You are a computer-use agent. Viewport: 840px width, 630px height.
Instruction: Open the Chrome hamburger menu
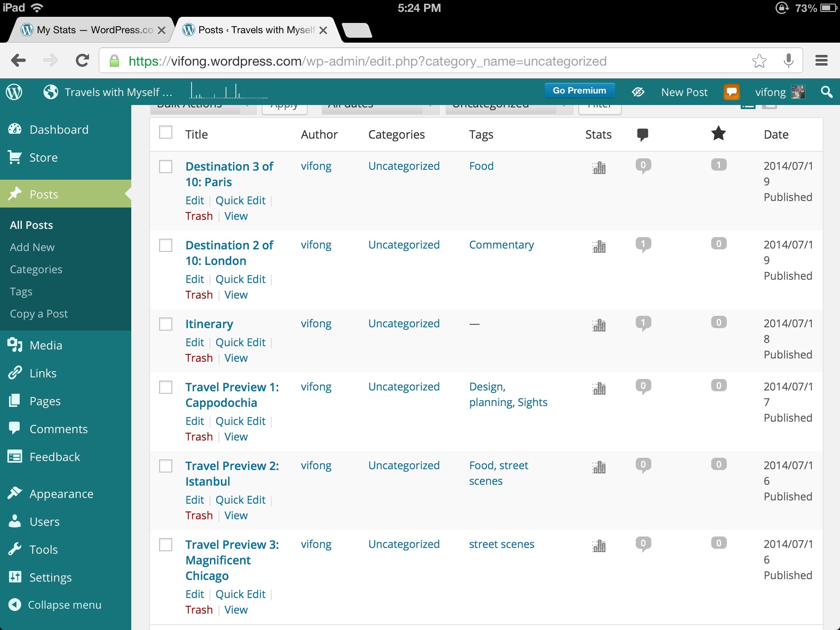(821, 61)
